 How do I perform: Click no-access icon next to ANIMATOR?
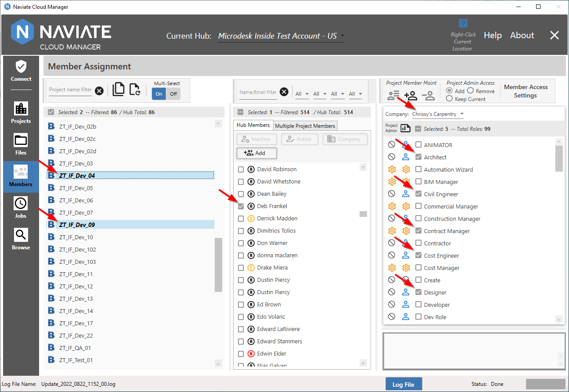point(392,145)
